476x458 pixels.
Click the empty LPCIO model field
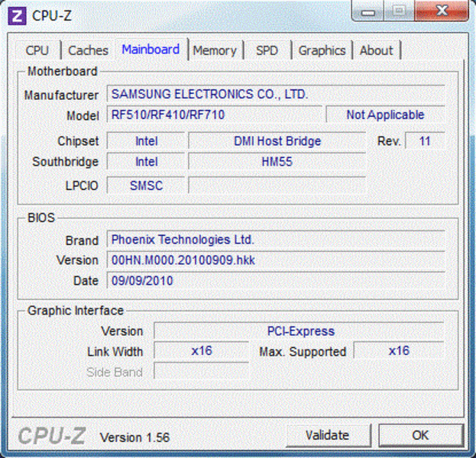[277, 185]
